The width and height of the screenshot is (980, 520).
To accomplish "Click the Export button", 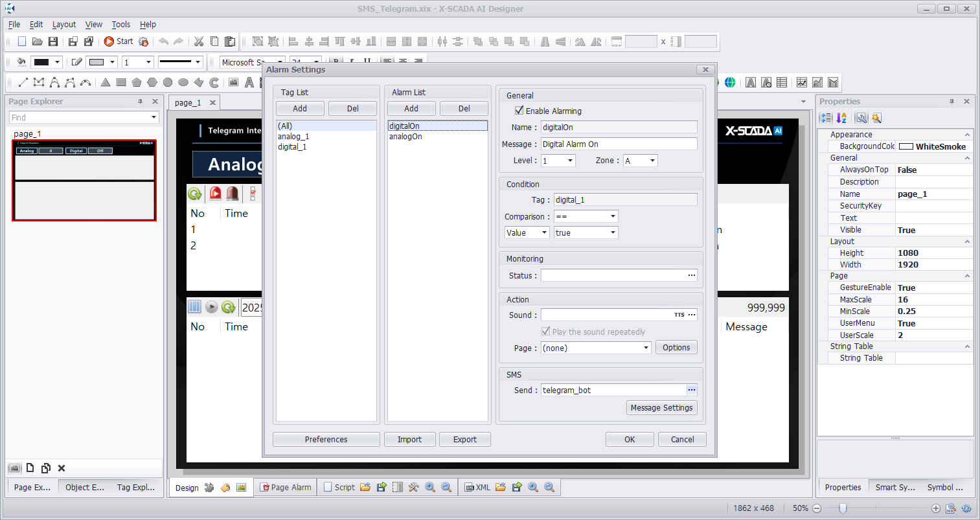I will (465, 439).
